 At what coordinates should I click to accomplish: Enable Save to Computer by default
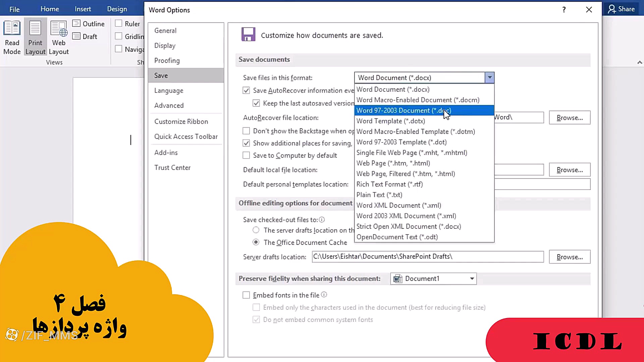pos(246,156)
